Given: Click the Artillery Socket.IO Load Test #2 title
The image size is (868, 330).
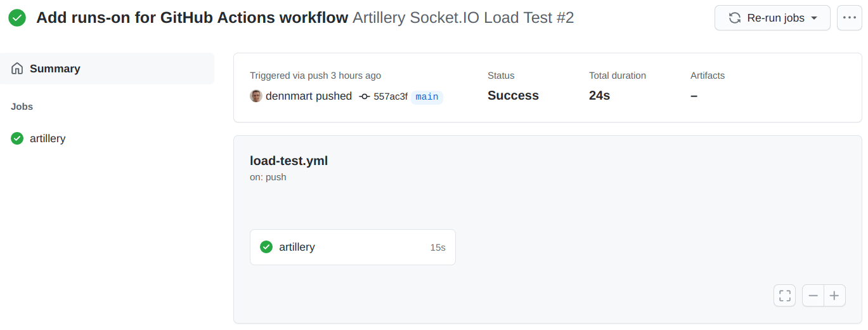Looking at the screenshot, I should click(463, 18).
